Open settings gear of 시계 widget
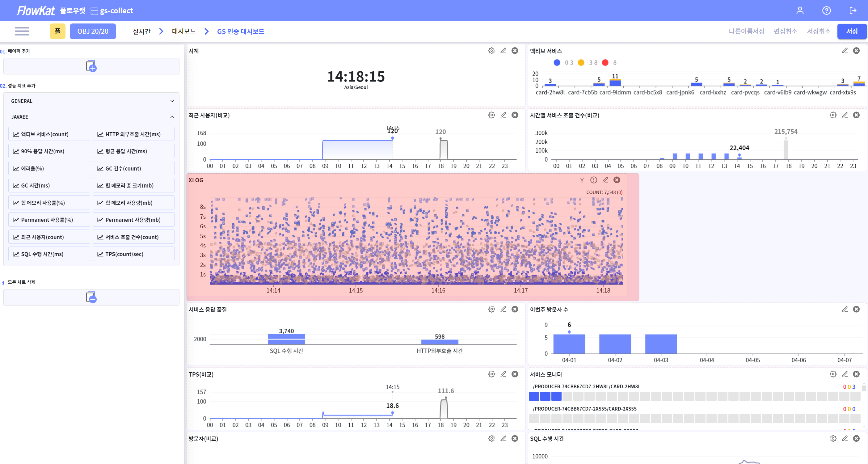This screenshot has width=868, height=464. [492, 51]
